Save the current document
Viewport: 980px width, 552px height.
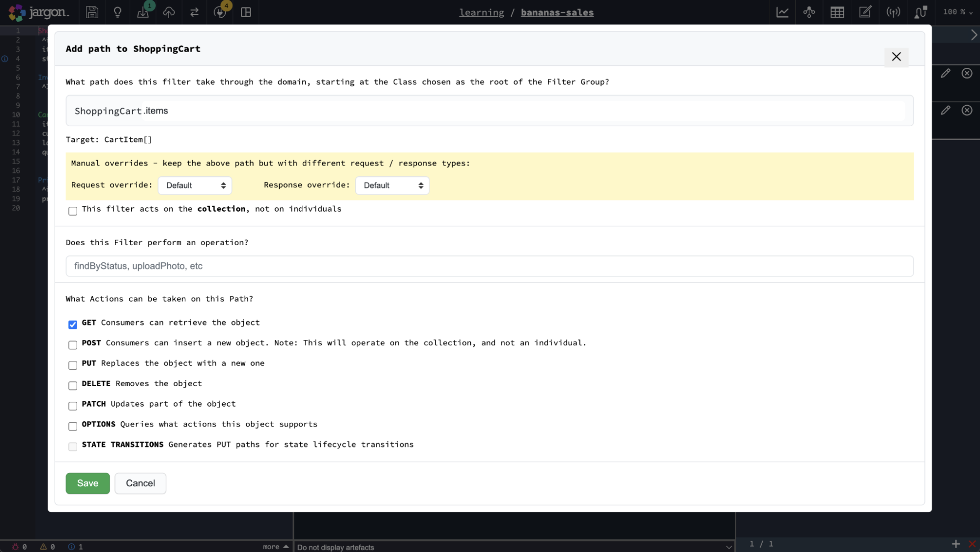tap(91, 12)
